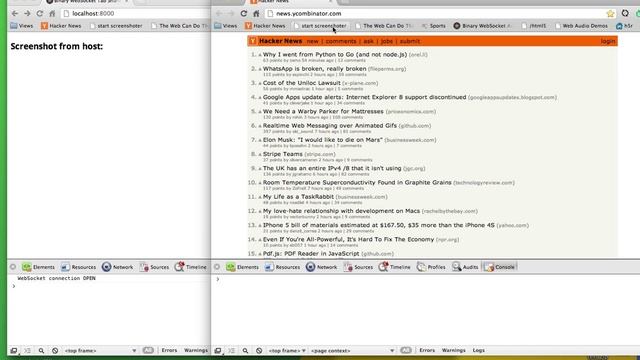Clear console log in localhost DevTools
The image size is (640, 360).
tap(55, 351)
